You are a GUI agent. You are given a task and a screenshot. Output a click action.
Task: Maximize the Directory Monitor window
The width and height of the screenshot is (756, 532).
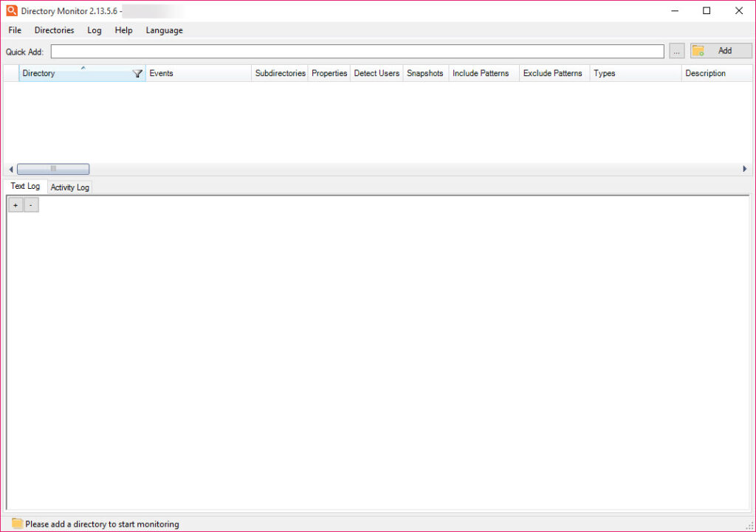(707, 10)
